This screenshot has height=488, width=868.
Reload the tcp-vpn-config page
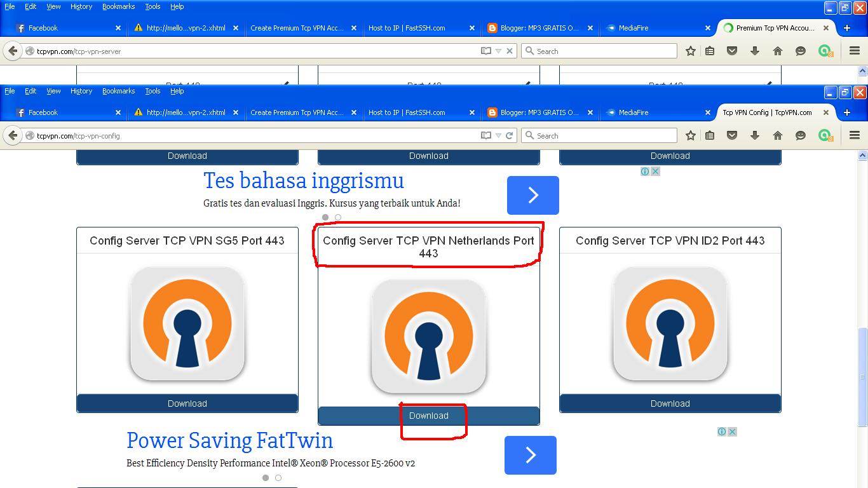click(509, 135)
